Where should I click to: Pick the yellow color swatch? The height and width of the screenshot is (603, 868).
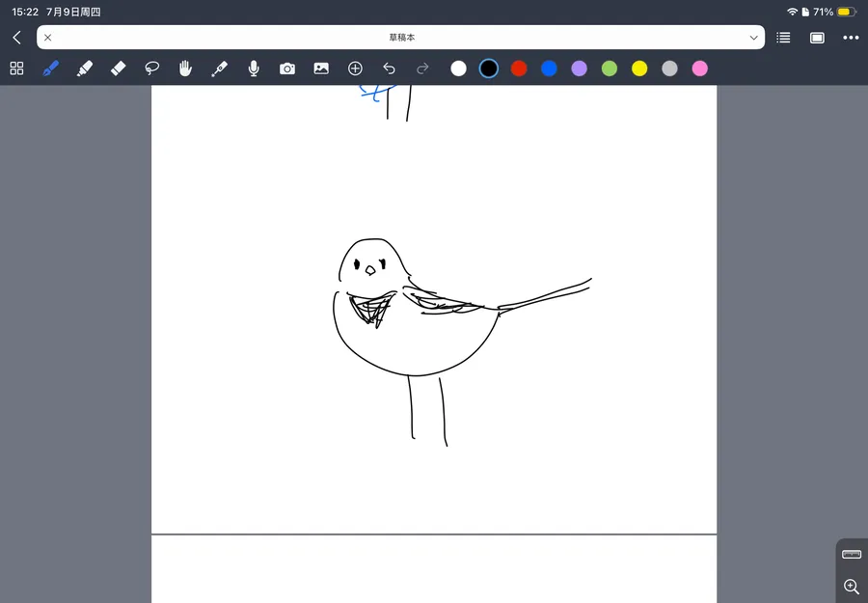(x=639, y=69)
